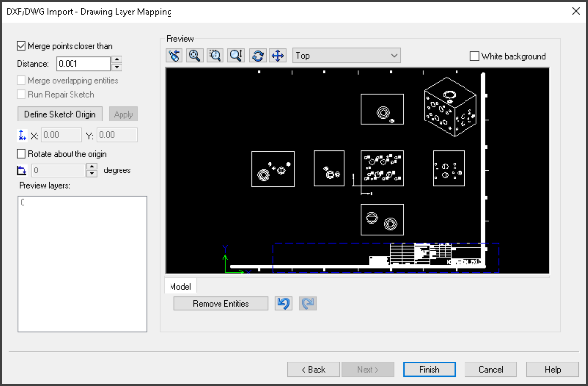Click the sketch origin coordinate icon
Image resolution: width=588 pixels, height=386 pixels.
22,135
